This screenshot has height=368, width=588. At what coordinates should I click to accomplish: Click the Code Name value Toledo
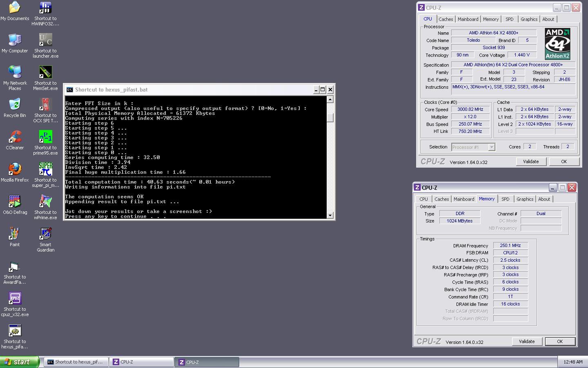pos(473,40)
